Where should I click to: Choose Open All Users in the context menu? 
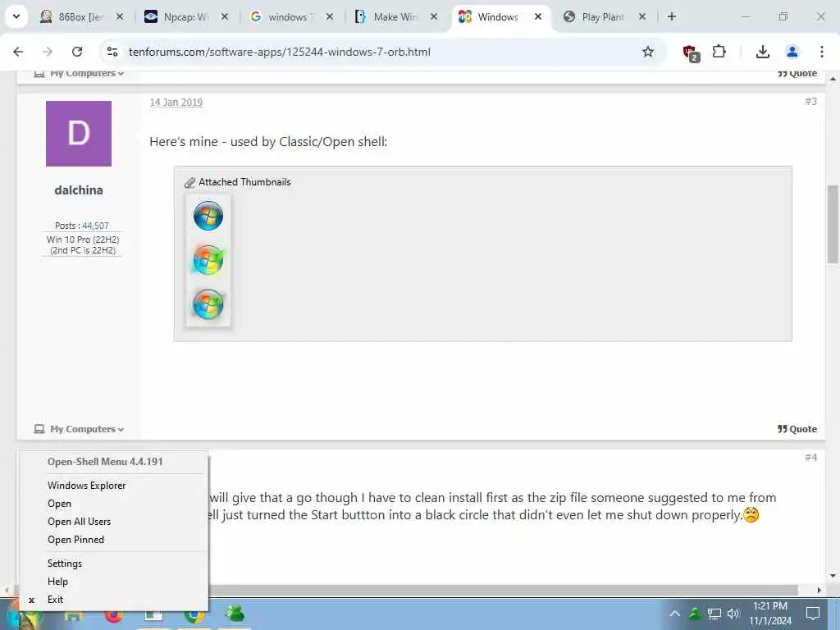click(x=113, y=521)
